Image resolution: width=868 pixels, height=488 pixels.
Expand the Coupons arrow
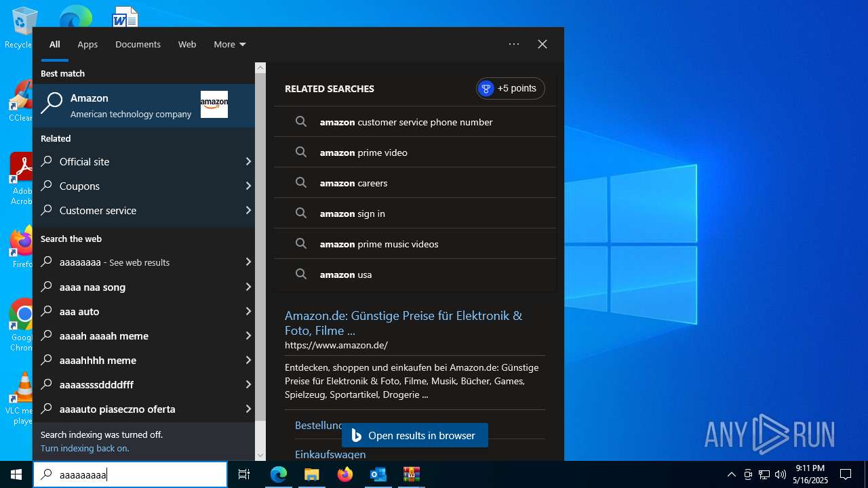(x=248, y=186)
